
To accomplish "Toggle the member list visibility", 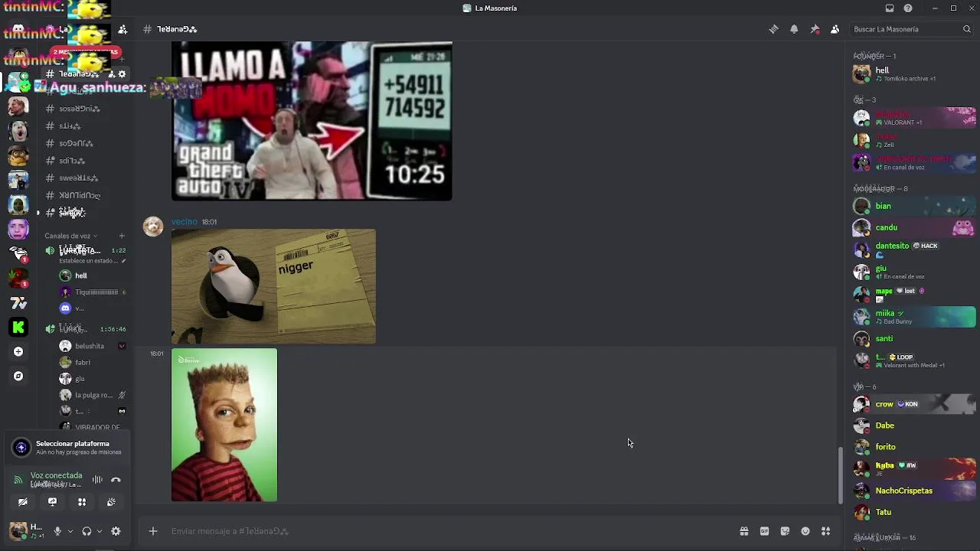I will pos(835,29).
